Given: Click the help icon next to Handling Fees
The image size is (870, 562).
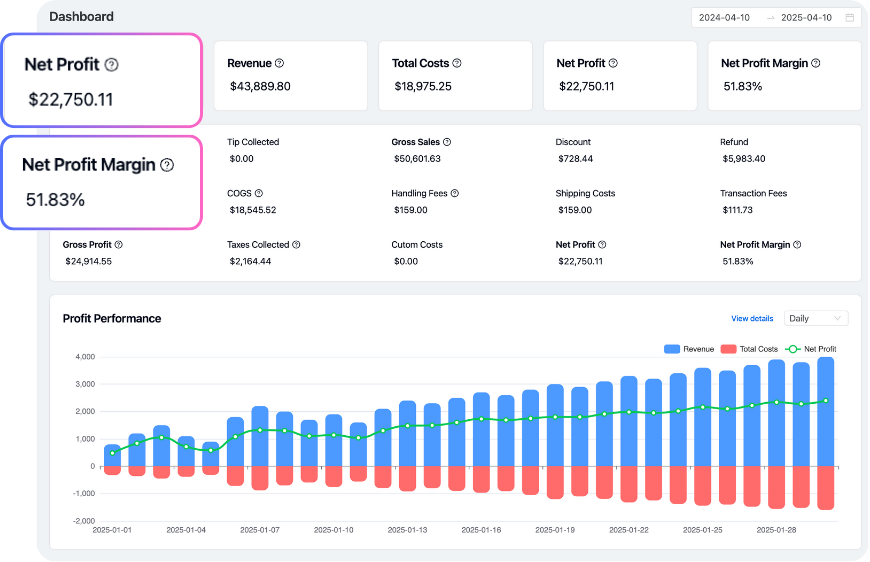Looking at the screenshot, I should point(455,193).
